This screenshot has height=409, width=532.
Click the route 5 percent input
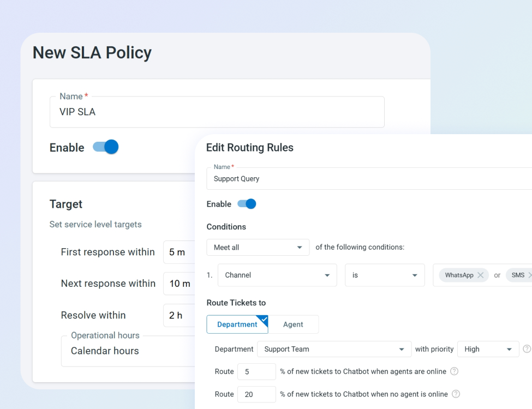point(256,372)
